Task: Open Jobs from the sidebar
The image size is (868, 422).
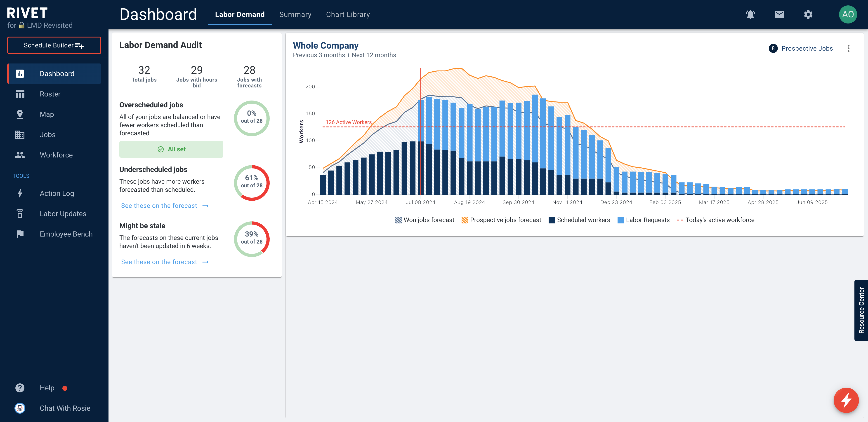Action: pyautogui.click(x=54, y=135)
